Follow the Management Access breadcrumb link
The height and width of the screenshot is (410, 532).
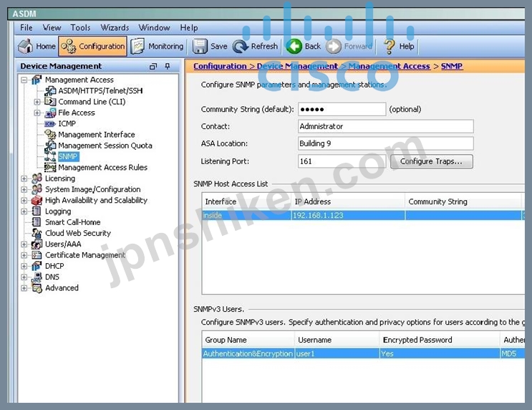[x=390, y=66]
